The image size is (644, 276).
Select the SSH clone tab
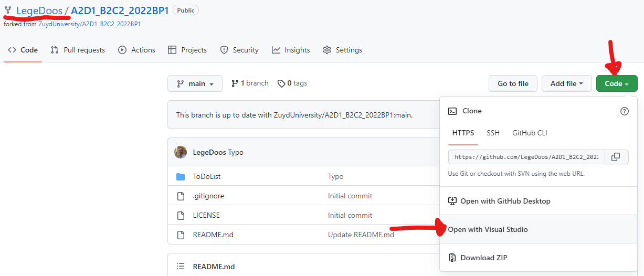493,133
